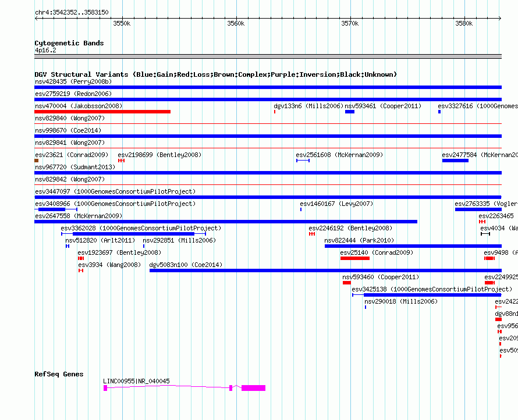The height and width of the screenshot is (420, 518).
Task: Click the chr4:3542352..3583150 coordinates text
Action: click(x=72, y=12)
